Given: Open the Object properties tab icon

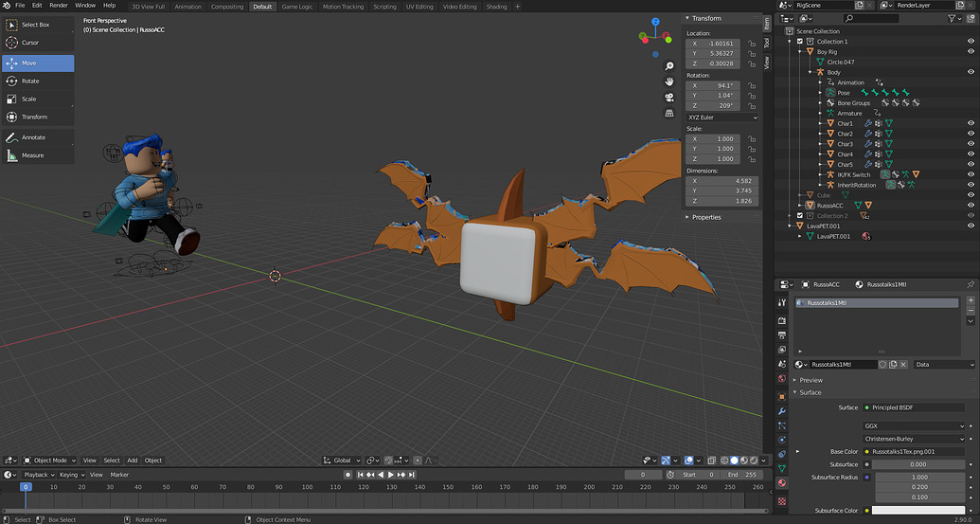Looking at the screenshot, I should click(x=782, y=396).
